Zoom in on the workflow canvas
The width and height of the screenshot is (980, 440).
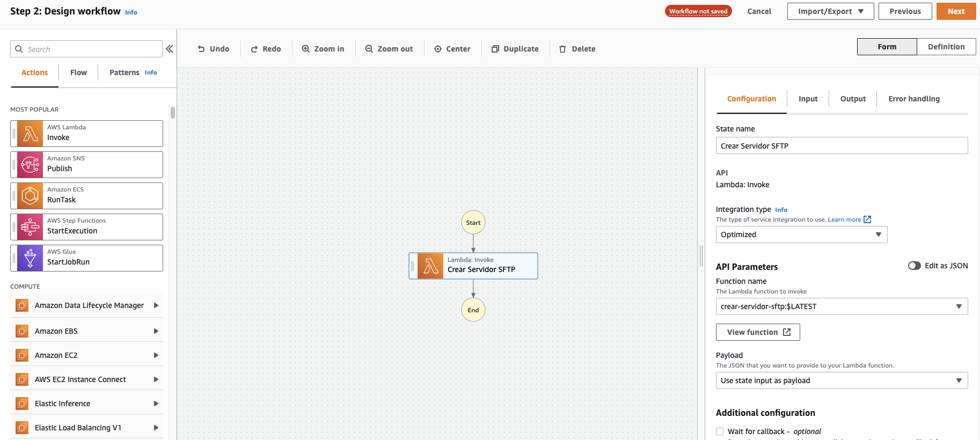point(323,49)
